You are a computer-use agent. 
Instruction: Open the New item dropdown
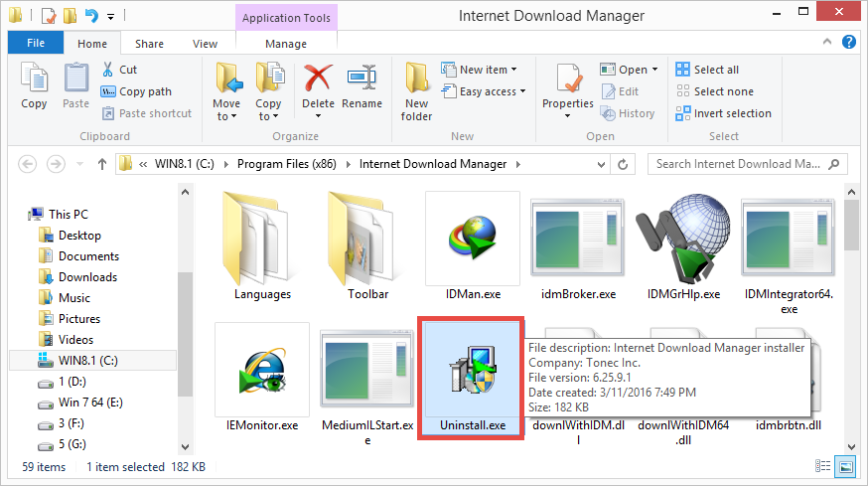(479, 70)
